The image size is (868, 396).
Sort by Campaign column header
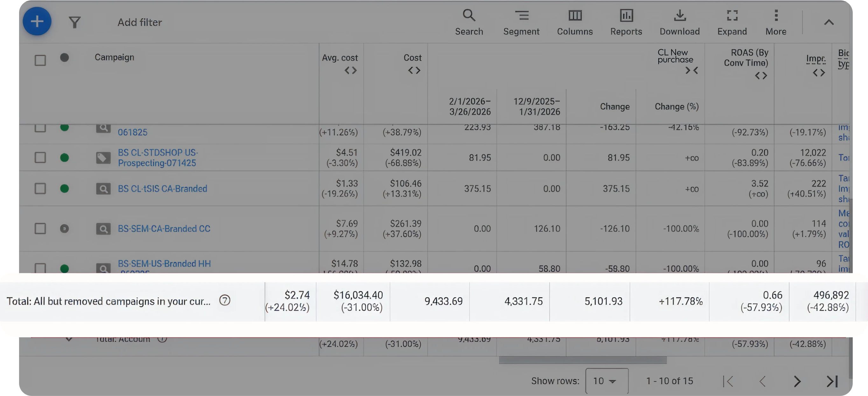114,57
